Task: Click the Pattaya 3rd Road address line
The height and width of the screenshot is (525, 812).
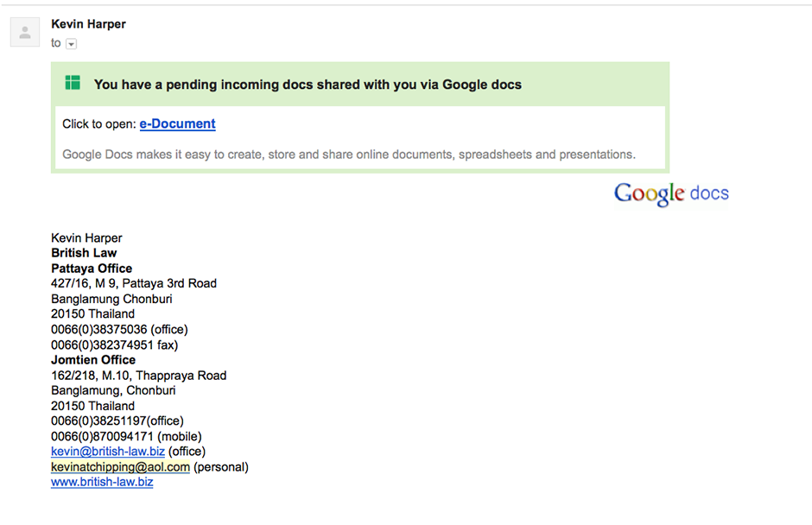Action: [x=134, y=283]
